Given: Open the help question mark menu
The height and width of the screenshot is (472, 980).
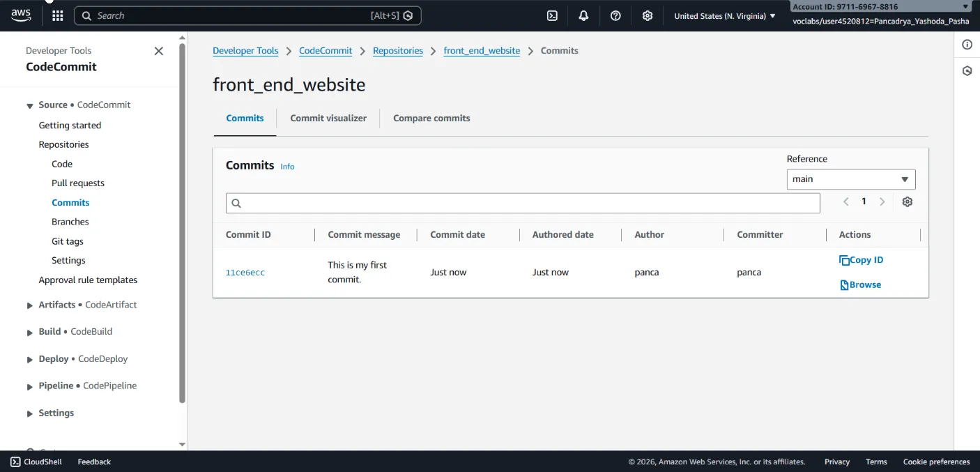Looking at the screenshot, I should [615, 15].
